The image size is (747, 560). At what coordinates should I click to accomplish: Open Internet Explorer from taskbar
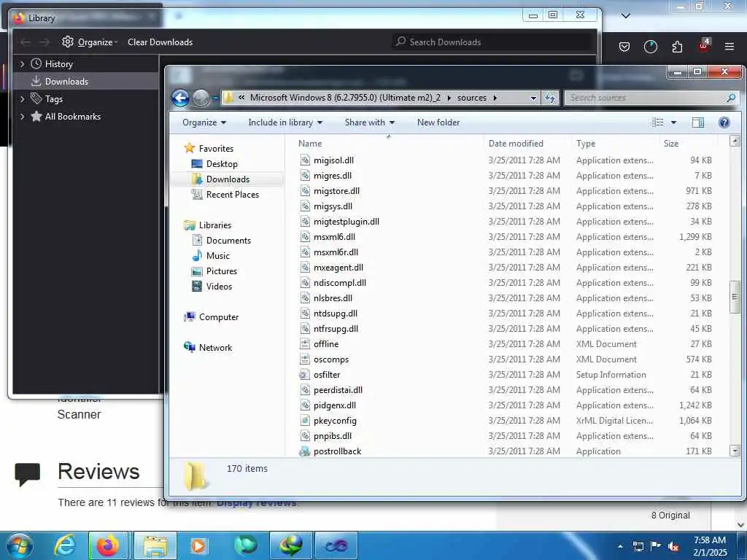point(65,545)
